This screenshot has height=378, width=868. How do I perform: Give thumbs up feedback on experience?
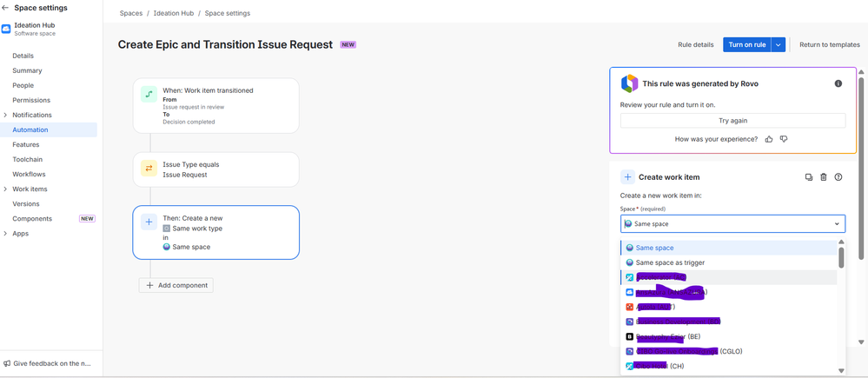pos(768,139)
